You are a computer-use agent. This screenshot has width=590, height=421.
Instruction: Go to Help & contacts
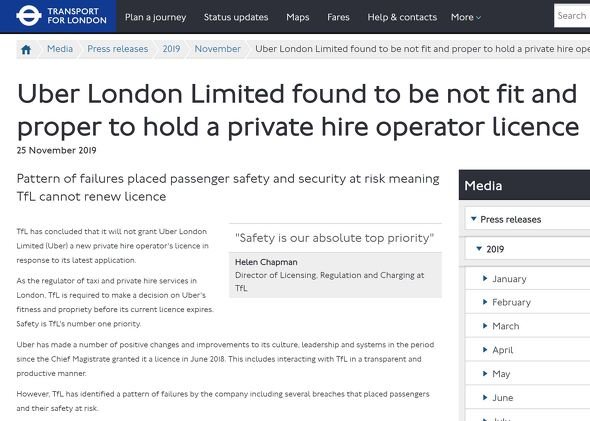click(402, 17)
